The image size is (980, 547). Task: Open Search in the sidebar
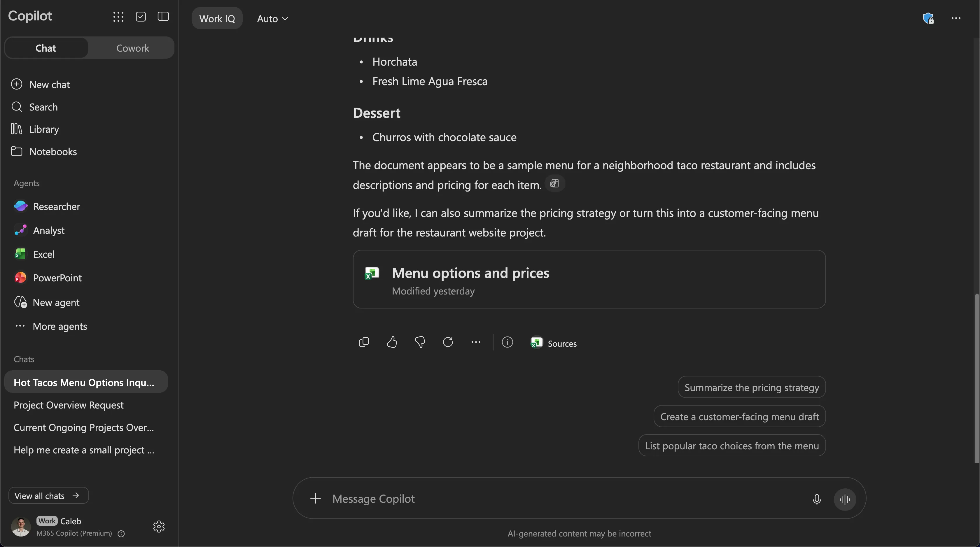(35, 107)
